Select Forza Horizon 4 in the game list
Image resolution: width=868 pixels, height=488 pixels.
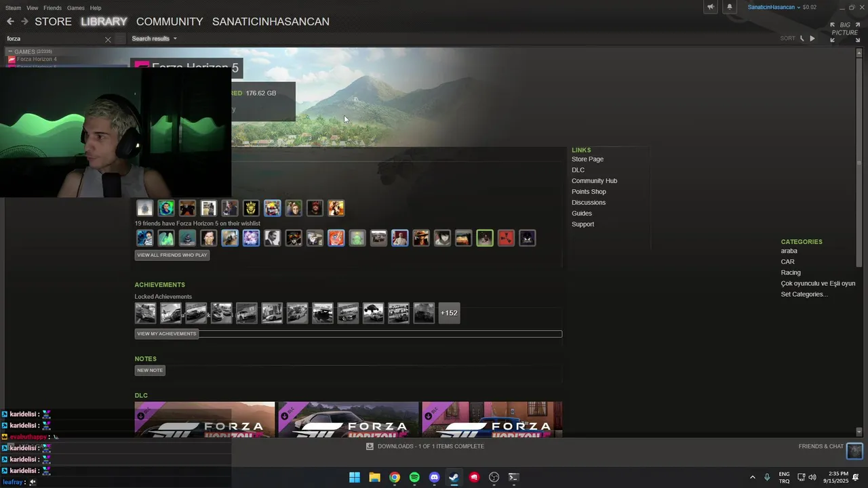37,59
